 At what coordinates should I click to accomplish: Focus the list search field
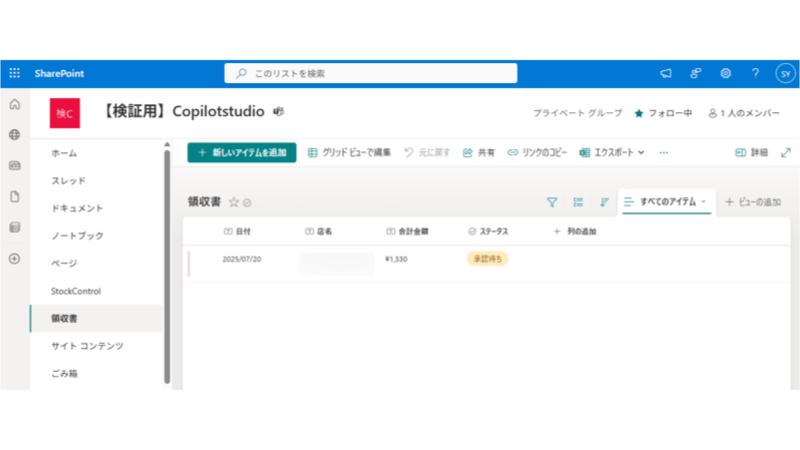[x=370, y=73]
